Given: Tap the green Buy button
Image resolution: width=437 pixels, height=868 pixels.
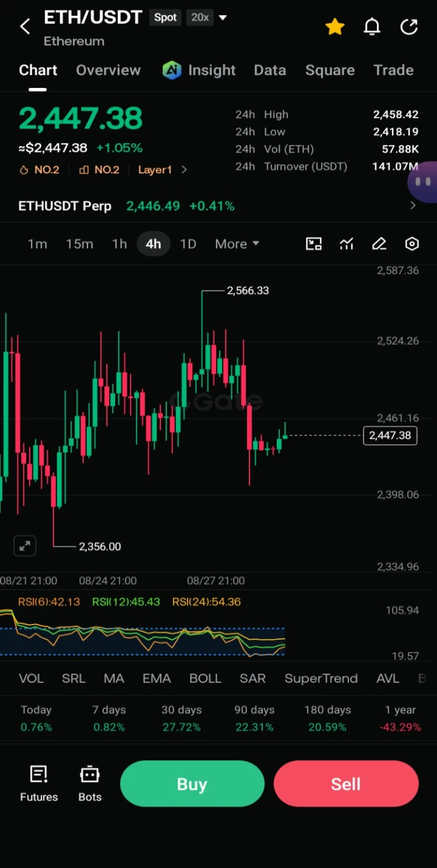Looking at the screenshot, I should click(x=192, y=784).
